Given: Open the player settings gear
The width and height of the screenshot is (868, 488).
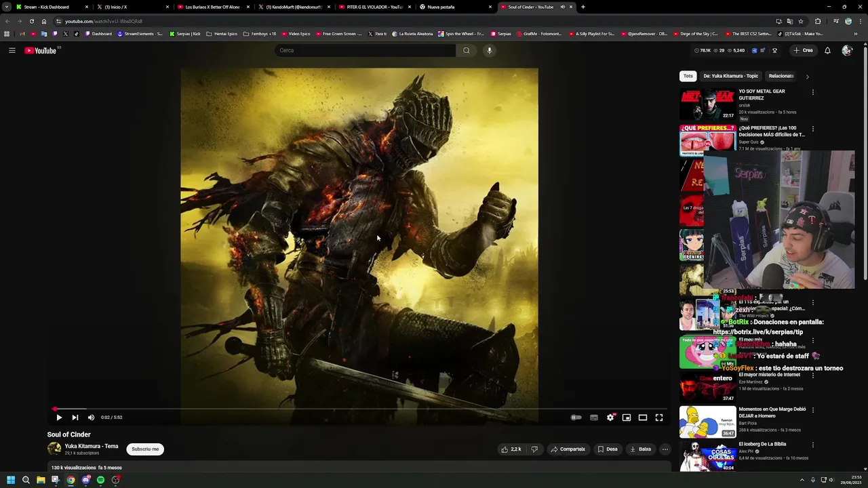Looking at the screenshot, I should click(610, 418).
